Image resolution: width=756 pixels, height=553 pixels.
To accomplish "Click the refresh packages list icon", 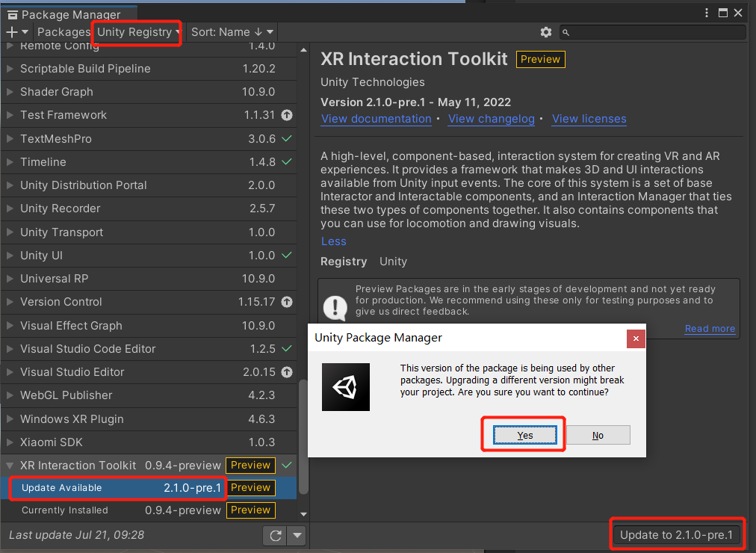I will 275,535.
